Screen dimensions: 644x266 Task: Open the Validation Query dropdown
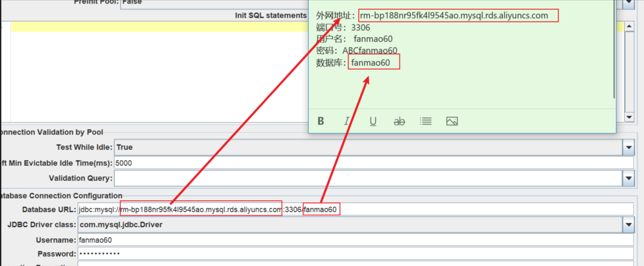click(629, 178)
